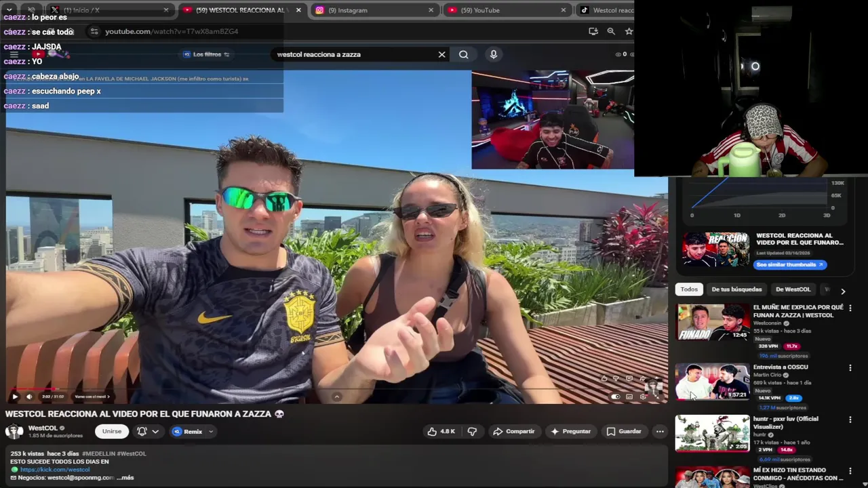
Task: Open the WestCOL channel name link
Action: coord(43,428)
